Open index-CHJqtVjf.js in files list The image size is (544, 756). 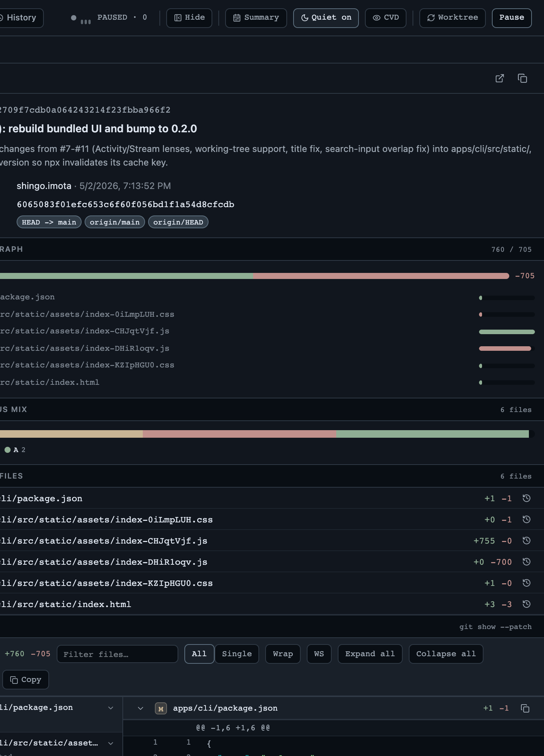pyautogui.click(x=104, y=541)
